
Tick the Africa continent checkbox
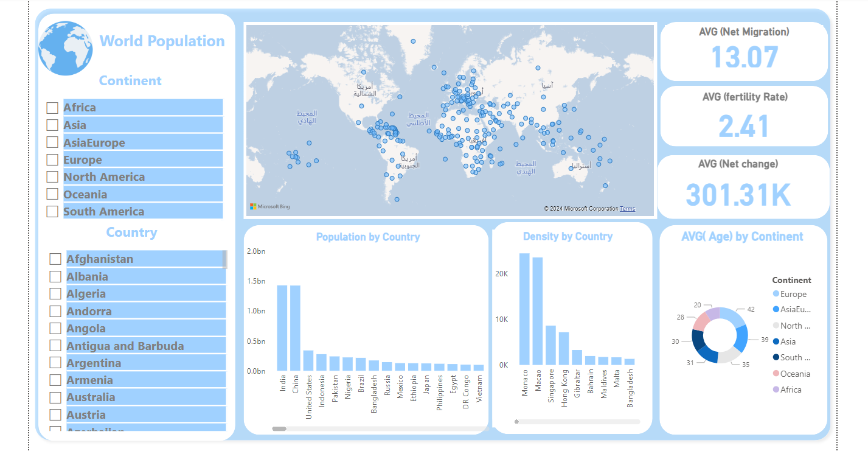point(52,108)
